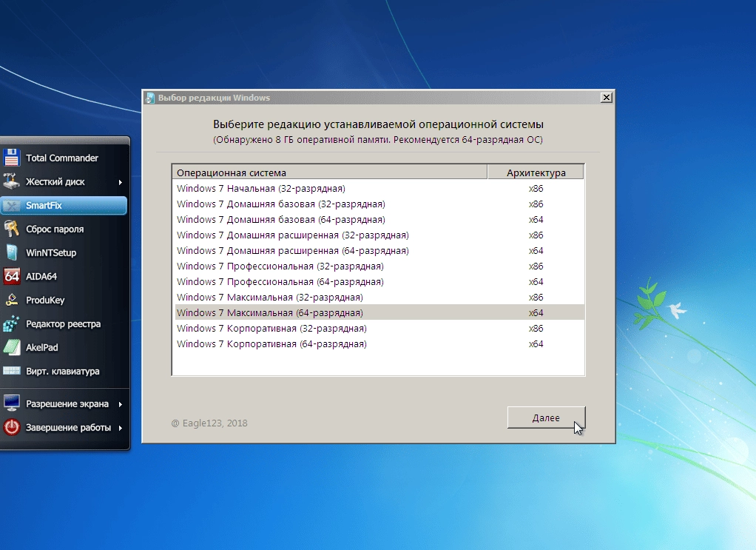Click the Завершение работы power icon
Screen dimensions: 756x550
(x=12, y=427)
